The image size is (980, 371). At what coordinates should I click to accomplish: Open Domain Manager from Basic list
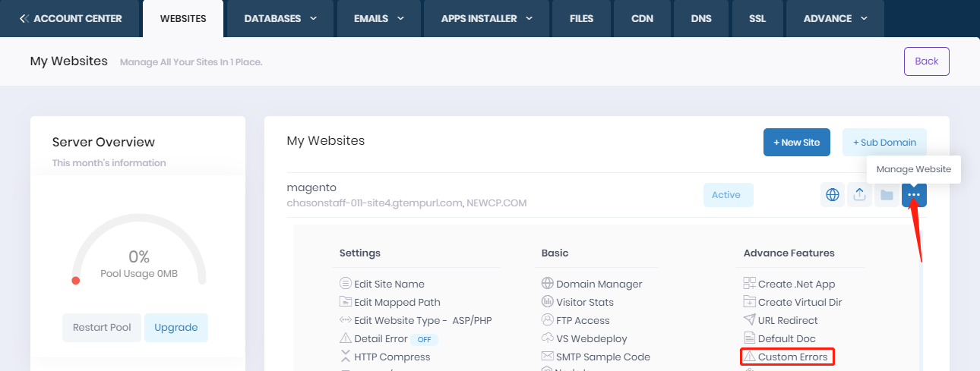pyautogui.click(x=599, y=284)
